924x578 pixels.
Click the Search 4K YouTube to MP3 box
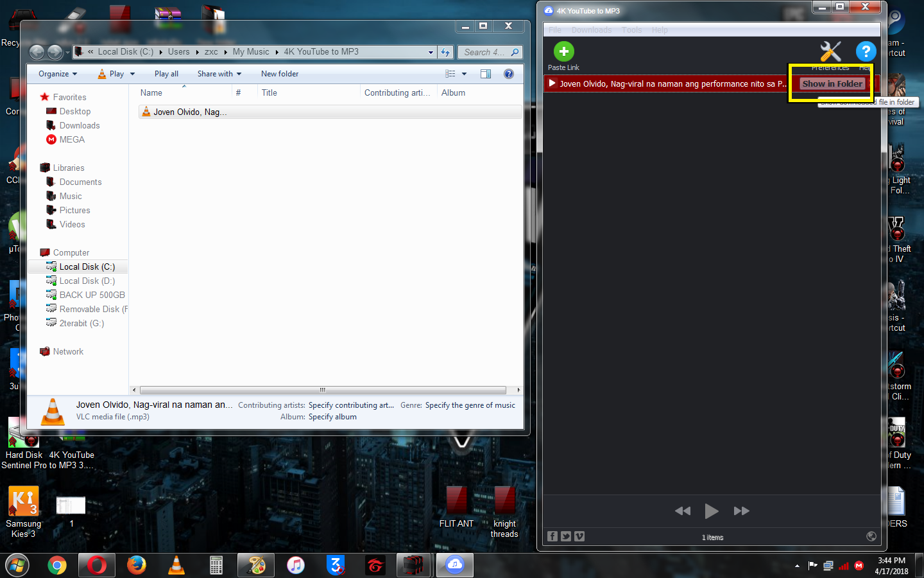pos(490,52)
